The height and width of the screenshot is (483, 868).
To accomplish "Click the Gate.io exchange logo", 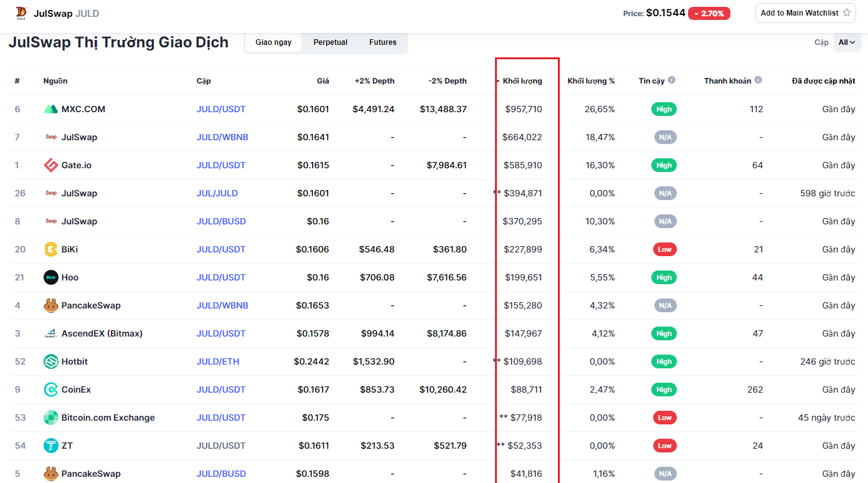I will pos(51,165).
